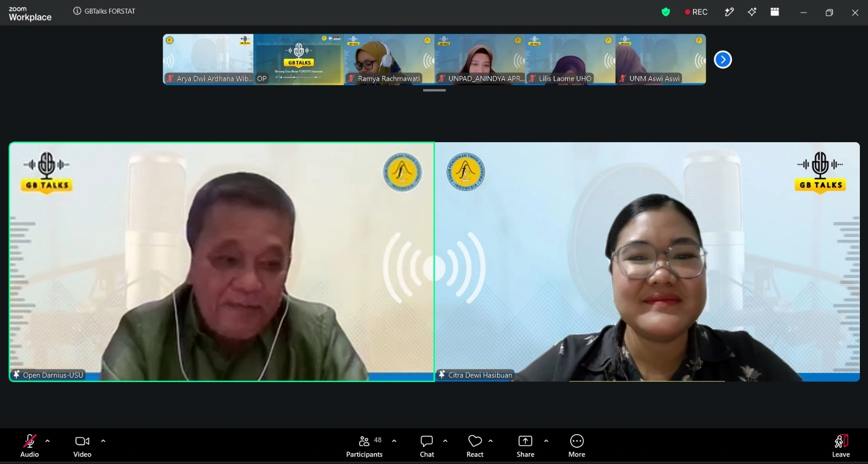Click the muted mic icon on Ramya Rachmawati

point(352,79)
